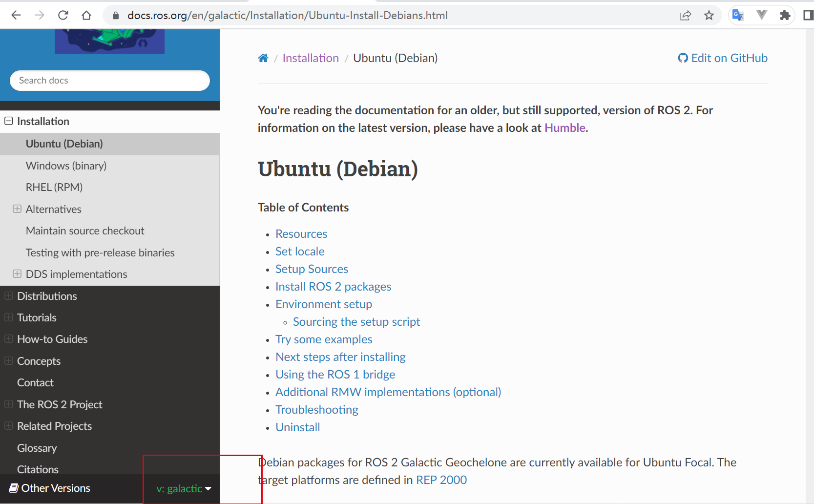Viewport: 814px width, 504px height.
Task: Expand the Alternatives subsection
Action: click(x=17, y=209)
